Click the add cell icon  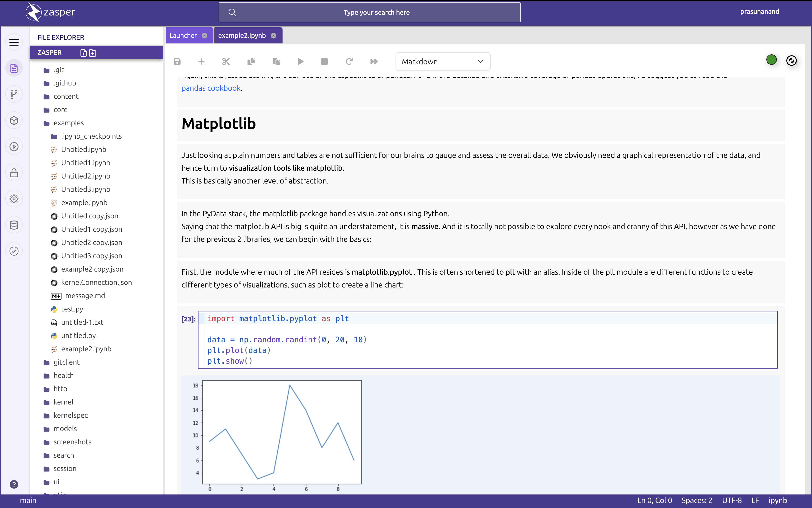click(x=201, y=61)
